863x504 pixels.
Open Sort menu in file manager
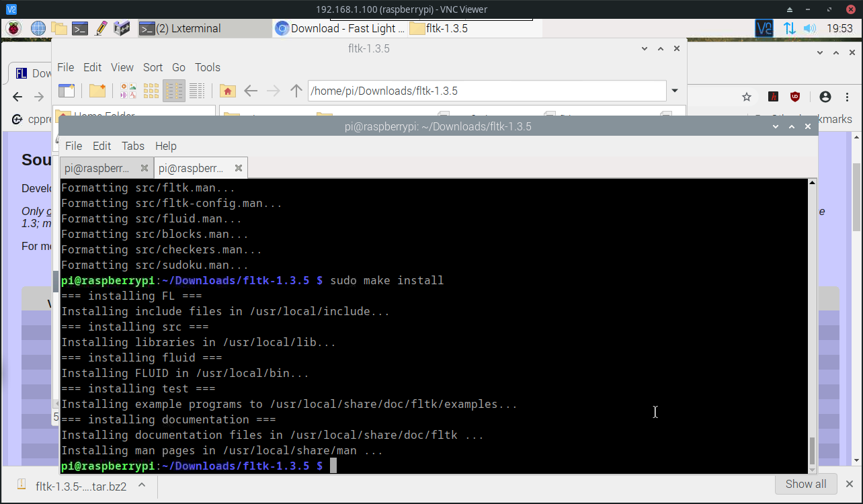pyautogui.click(x=153, y=67)
